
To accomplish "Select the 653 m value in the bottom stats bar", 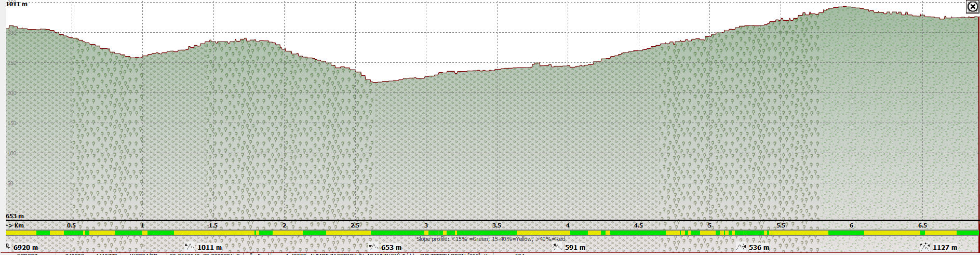I will tap(391, 248).
